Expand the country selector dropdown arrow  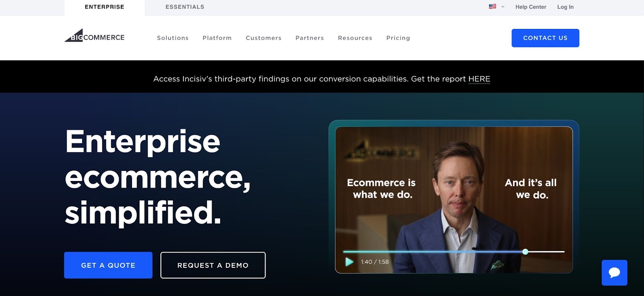503,7
